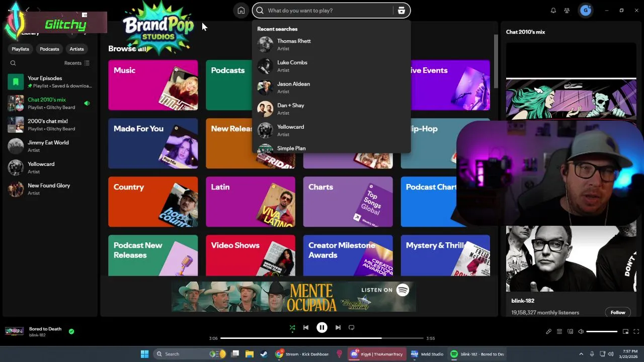Screen dimensions: 644x362
Task: Open Yellowcard artist in library sidebar
Action: (50, 167)
